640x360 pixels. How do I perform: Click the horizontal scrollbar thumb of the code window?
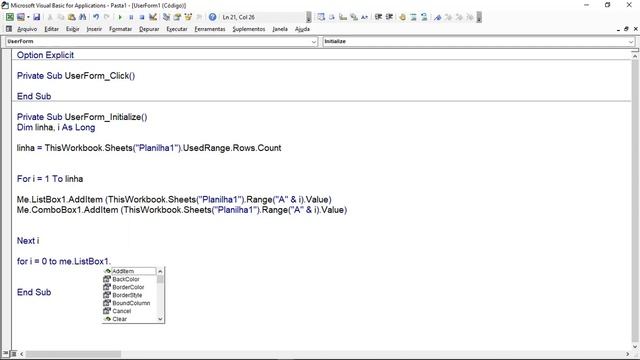[x=73, y=354]
